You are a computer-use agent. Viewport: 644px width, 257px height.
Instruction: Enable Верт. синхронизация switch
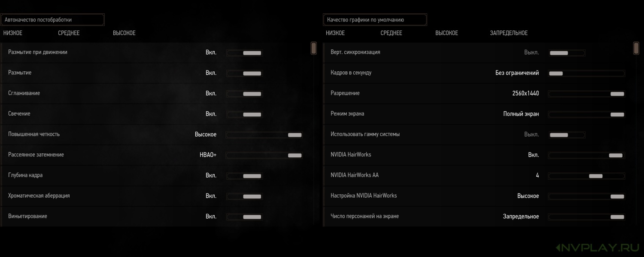567,53
